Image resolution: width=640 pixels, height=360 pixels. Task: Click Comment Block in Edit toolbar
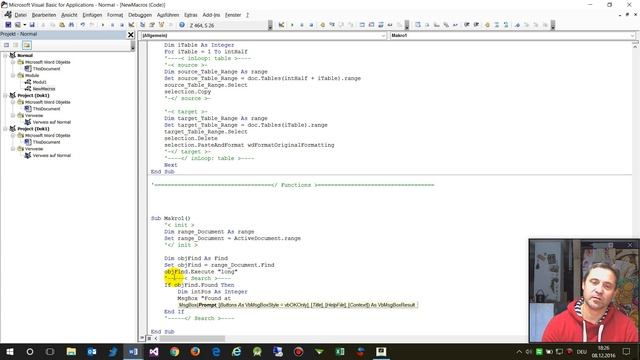point(497,25)
